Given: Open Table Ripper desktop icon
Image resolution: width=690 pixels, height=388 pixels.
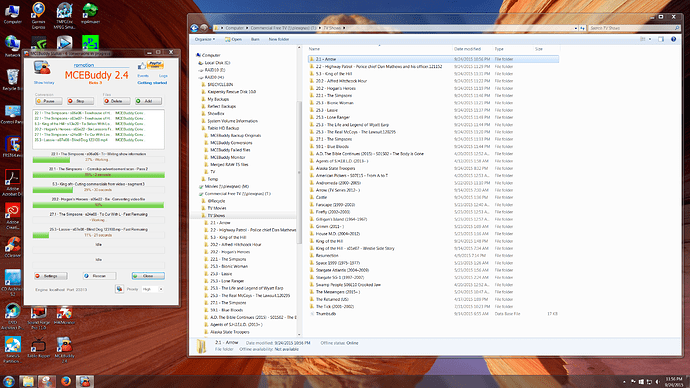Looking at the screenshot, I should coord(38,348).
